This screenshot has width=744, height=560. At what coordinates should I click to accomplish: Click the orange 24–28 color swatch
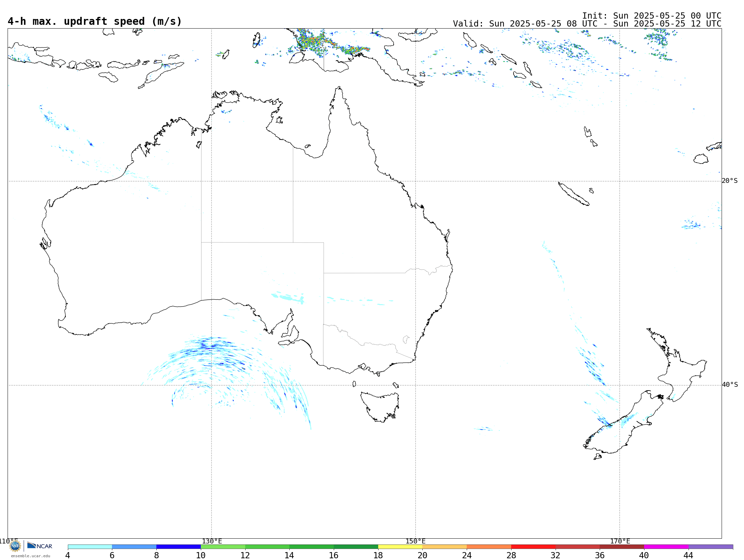489,547
